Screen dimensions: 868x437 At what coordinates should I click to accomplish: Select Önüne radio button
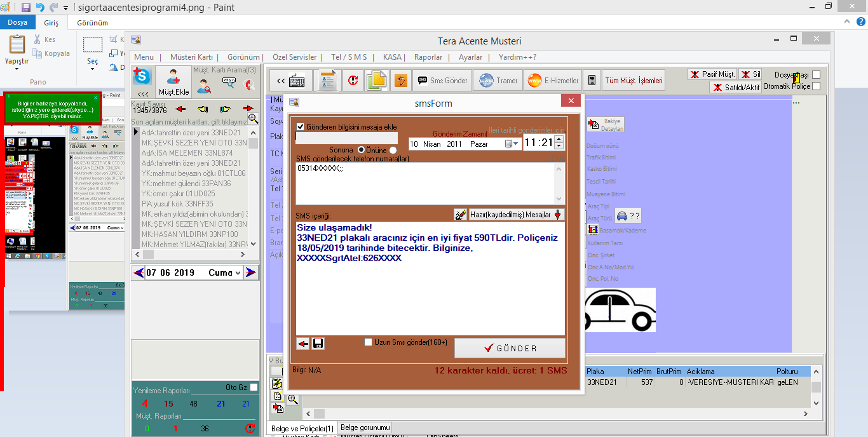pos(392,150)
